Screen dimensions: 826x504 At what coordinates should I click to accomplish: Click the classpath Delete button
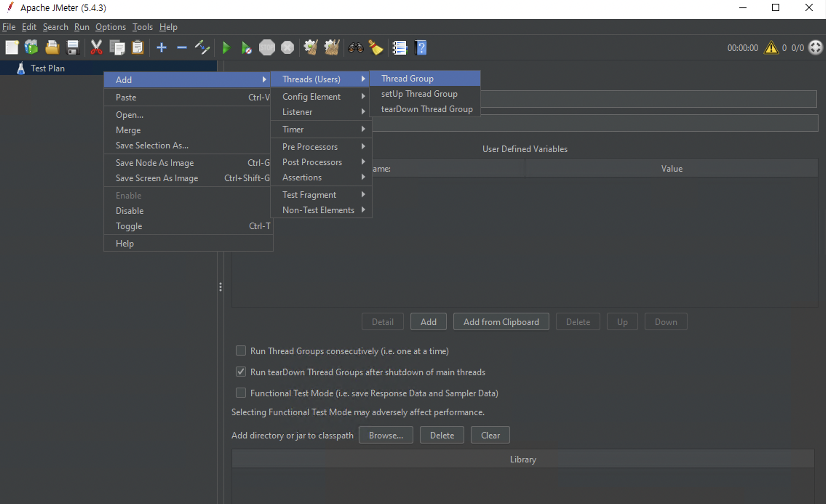click(442, 435)
